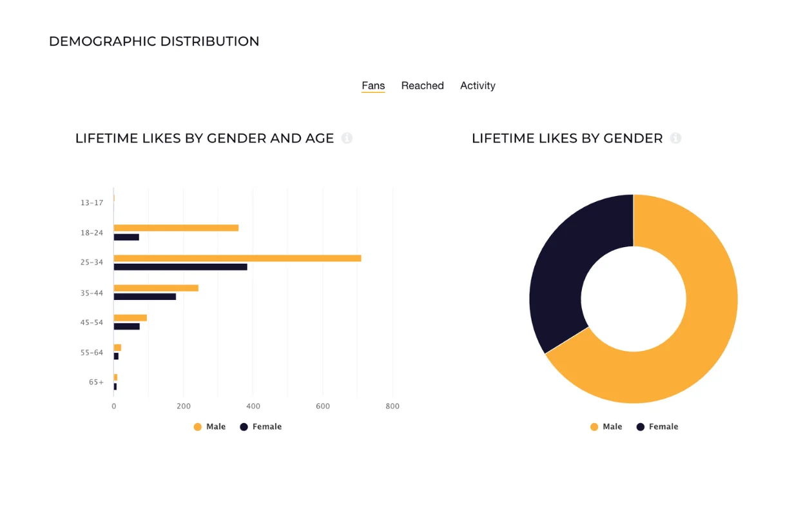The width and height of the screenshot is (812, 516).
Task: Toggle Female series in donut chart legend
Action: [657, 427]
